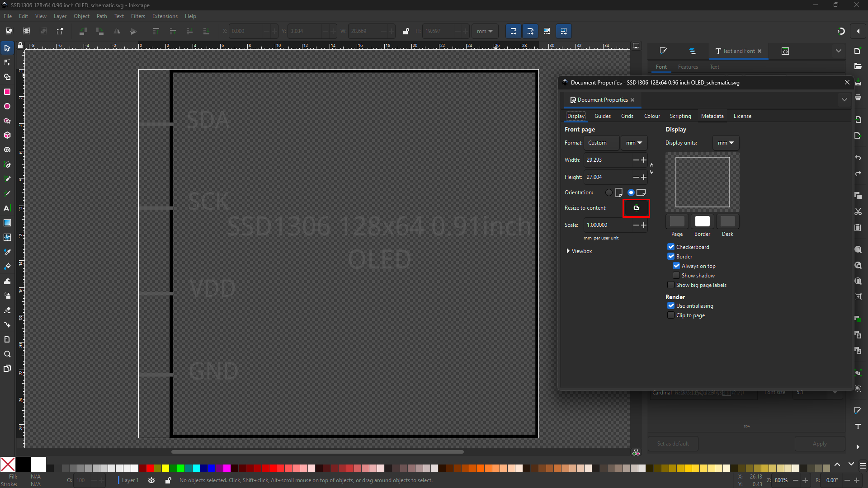The image size is (868, 488).
Task: Click the Zoom tool icon
Action: click(8, 354)
